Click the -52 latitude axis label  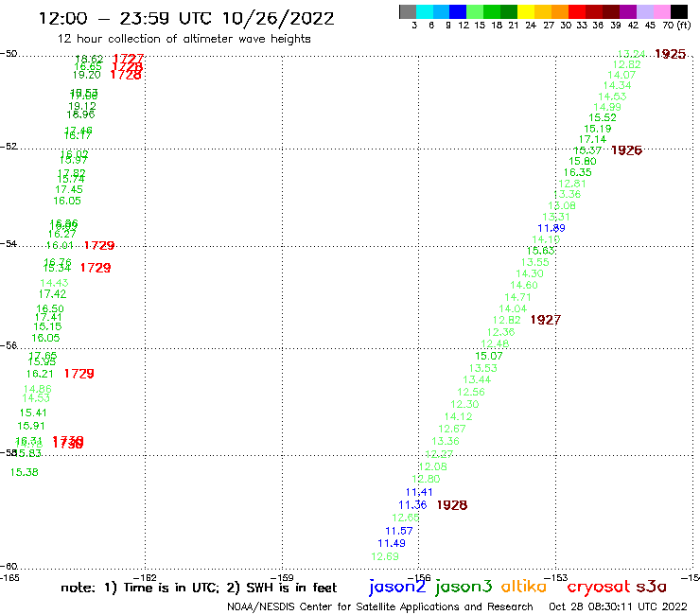[x=9, y=147]
